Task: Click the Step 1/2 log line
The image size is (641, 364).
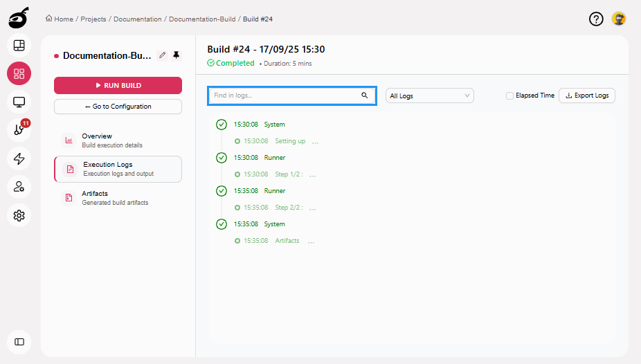Action: click(289, 174)
